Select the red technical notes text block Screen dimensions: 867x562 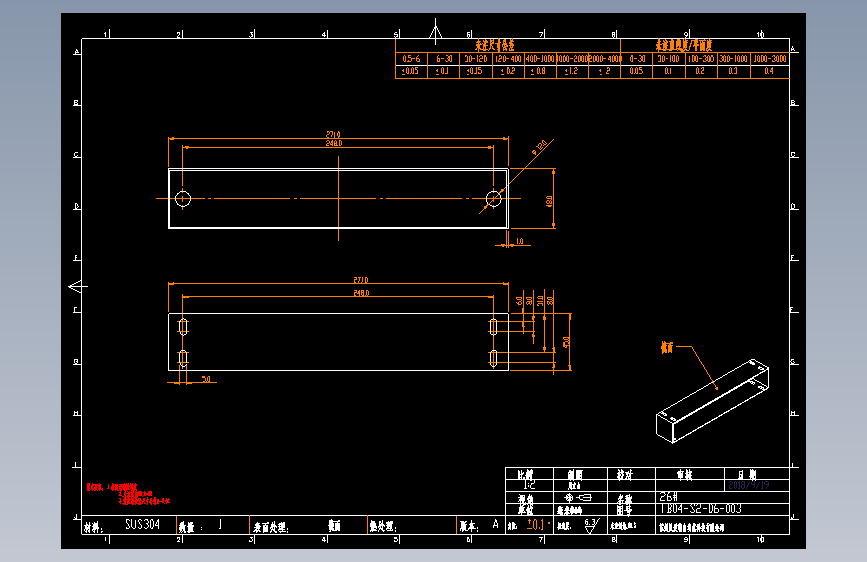tap(128, 494)
